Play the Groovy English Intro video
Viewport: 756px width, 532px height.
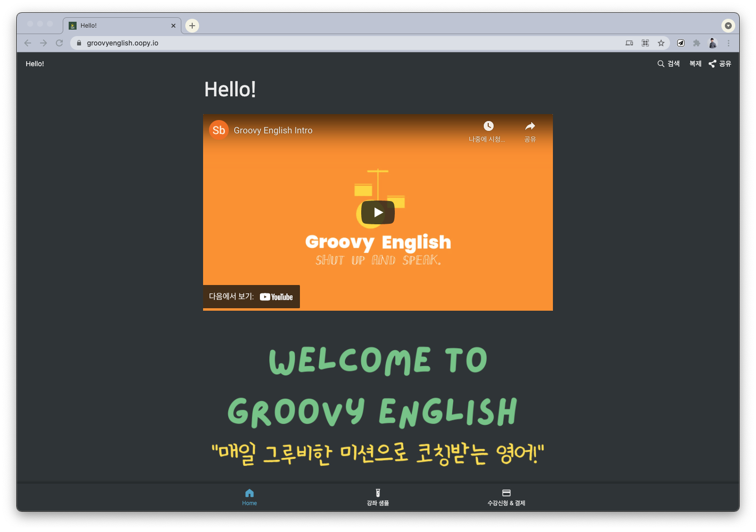pos(378,212)
